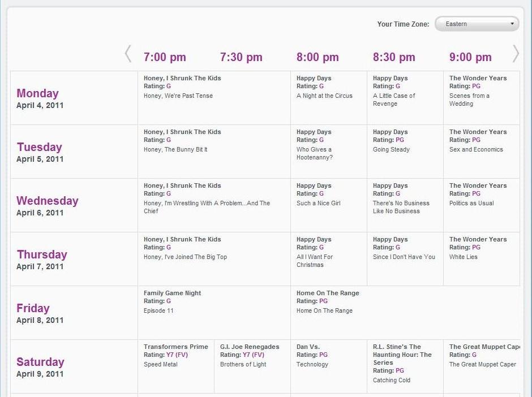Select the 7:30 pm time header
Viewport: 532px width, 397px height.
(x=241, y=57)
